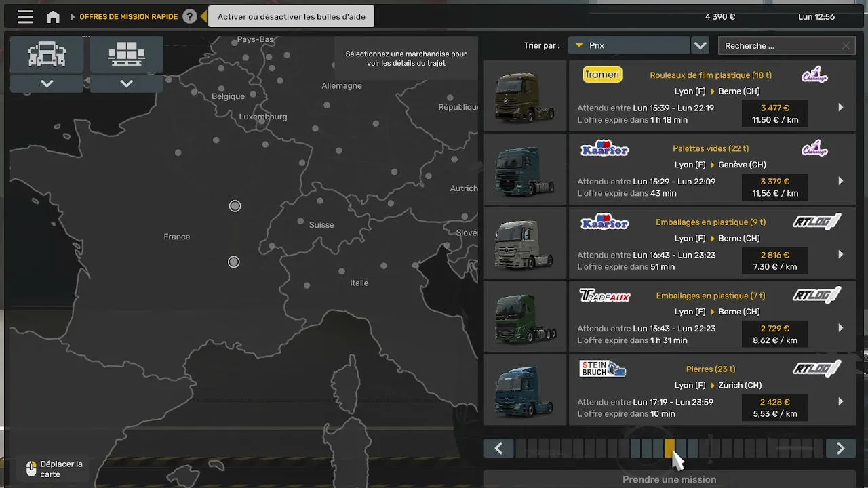This screenshot has width=868, height=488.
Task: Click the '2 428 €' price
Action: pos(775,403)
